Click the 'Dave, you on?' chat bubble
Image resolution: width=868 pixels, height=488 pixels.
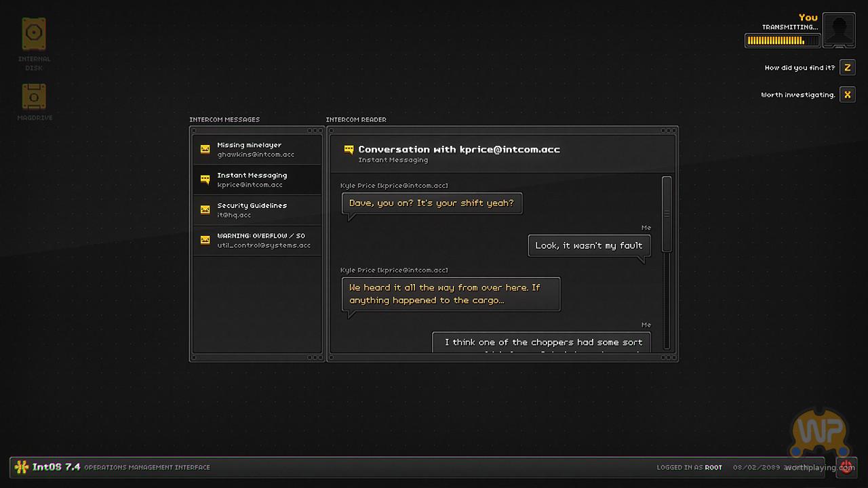click(431, 203)
